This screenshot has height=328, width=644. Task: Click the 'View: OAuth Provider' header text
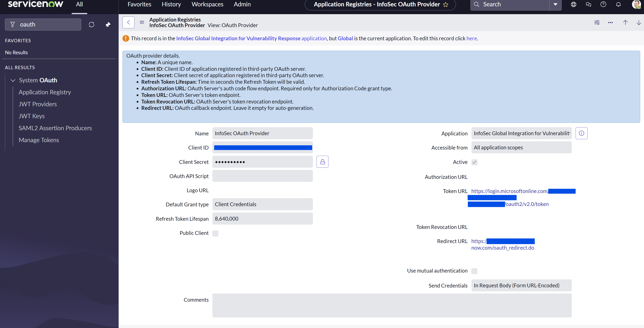click(x=233, y=25)
